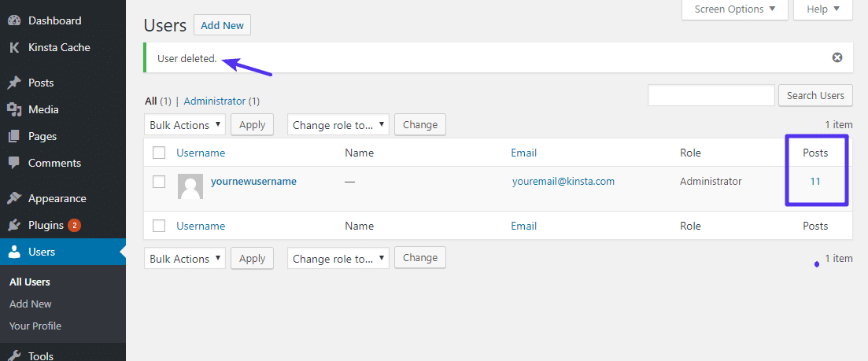
Task: Toggle select-all checkbox in table footer
Action: click(x=159, y=226)
